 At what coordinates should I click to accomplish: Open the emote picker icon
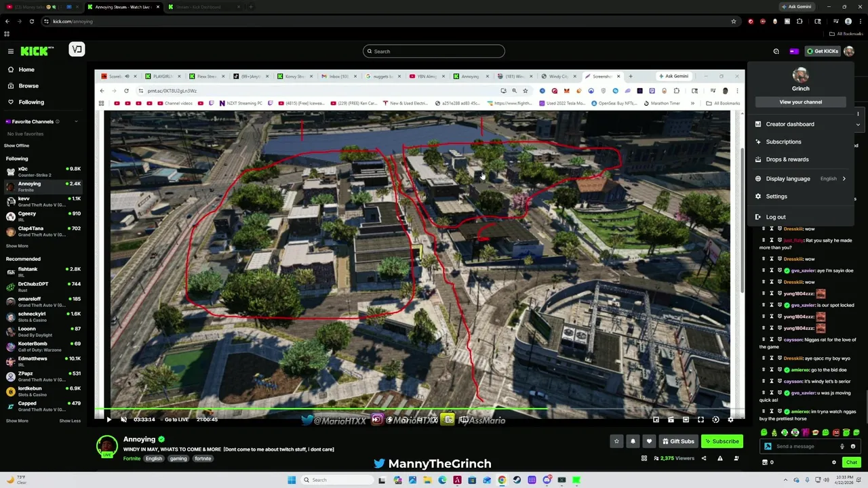coord(852,447)
